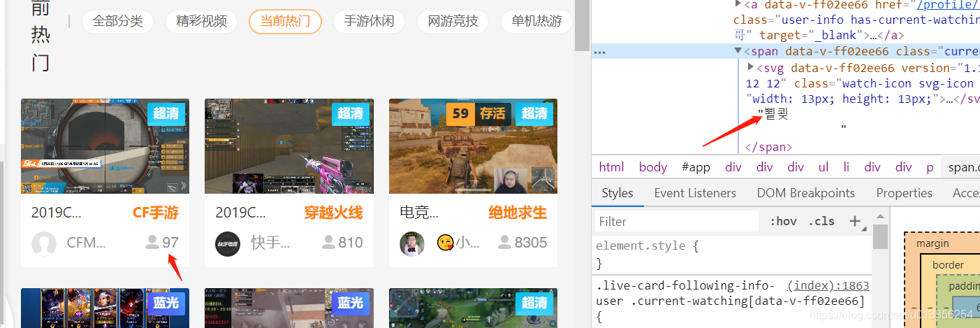
Task: Click the 穿越火线 game label
Action: tap(333, 213)
